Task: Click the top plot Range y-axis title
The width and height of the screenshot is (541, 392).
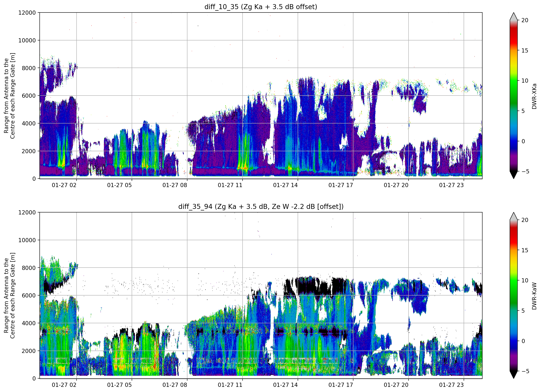Action: (x=9, y=96)
